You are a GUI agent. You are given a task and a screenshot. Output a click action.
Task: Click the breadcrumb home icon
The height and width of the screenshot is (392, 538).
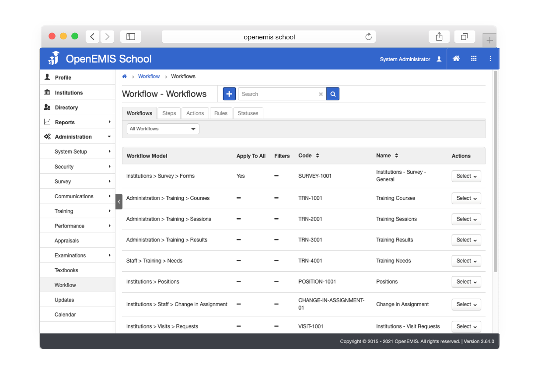click(124, 77)
